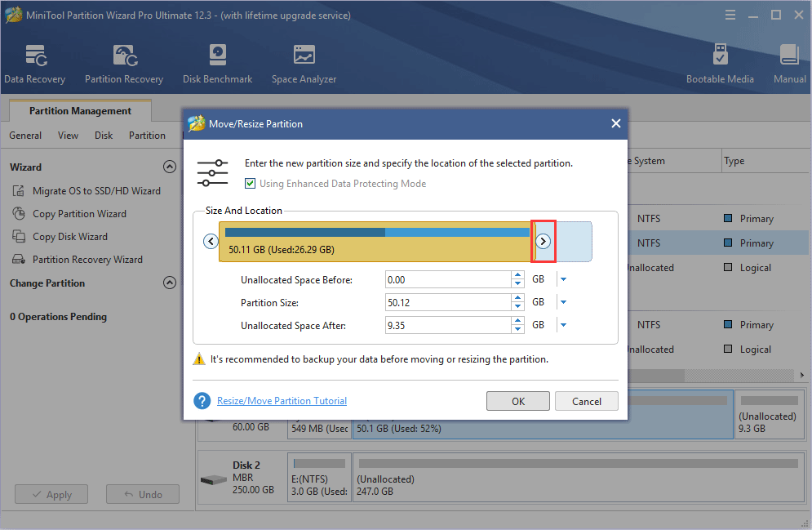Collapse the Wizard section
The width and height of the screenshot is (812, 530).
(x=170, y=167)
